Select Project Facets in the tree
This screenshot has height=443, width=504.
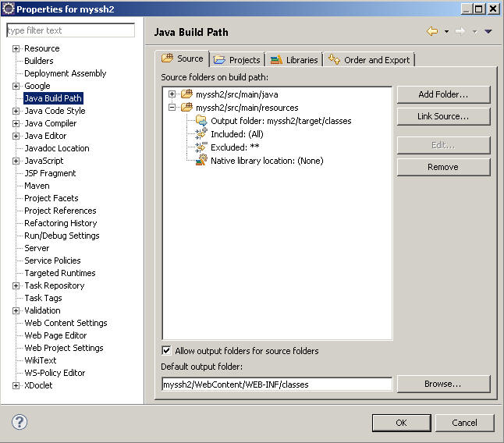[51, 198]
